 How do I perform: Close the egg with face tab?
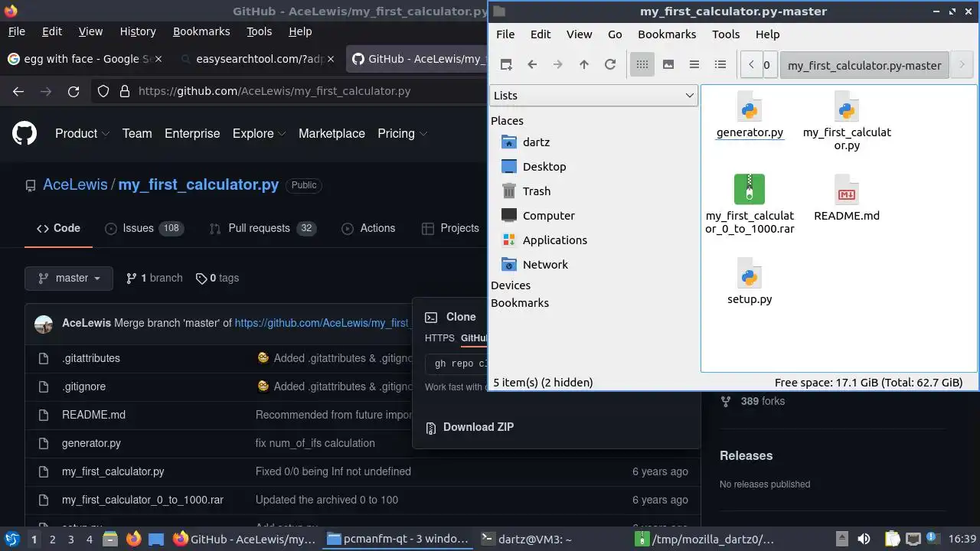click(x=159, y=59)
